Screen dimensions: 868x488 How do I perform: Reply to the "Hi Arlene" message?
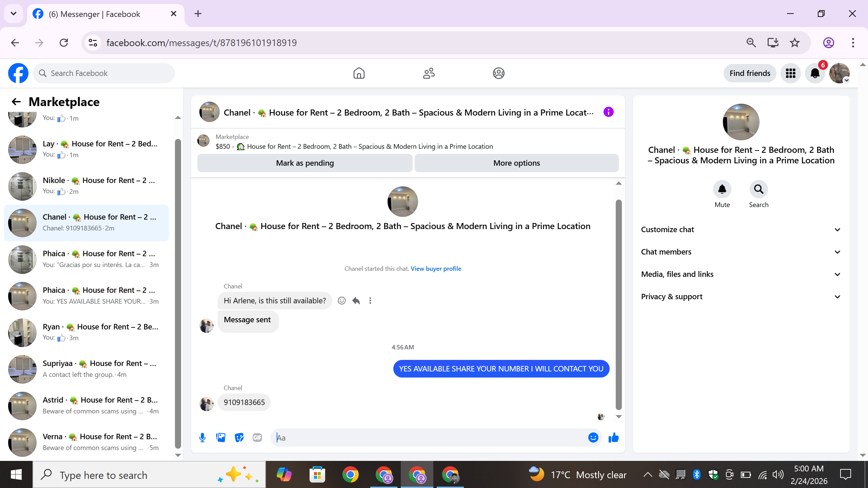tap(356, 301)
